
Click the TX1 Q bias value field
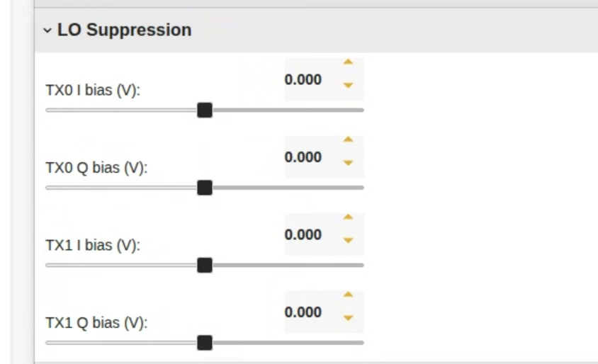(304, 312)
